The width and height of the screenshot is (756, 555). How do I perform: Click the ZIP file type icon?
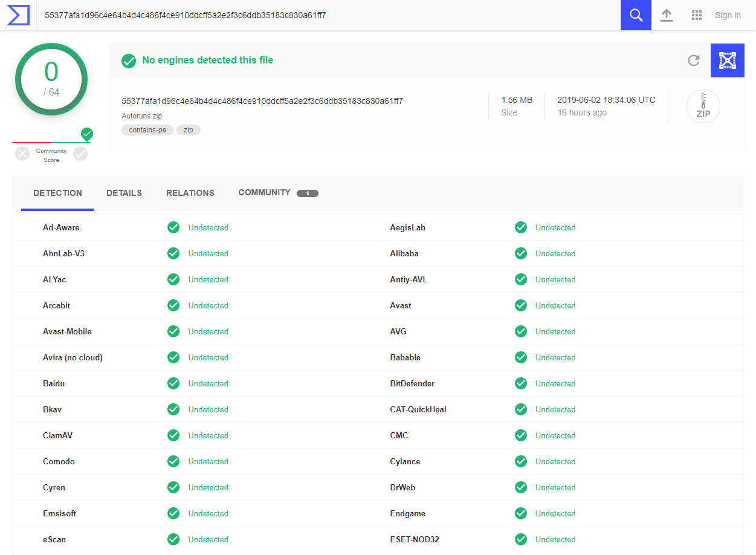[x=703, y=106]
